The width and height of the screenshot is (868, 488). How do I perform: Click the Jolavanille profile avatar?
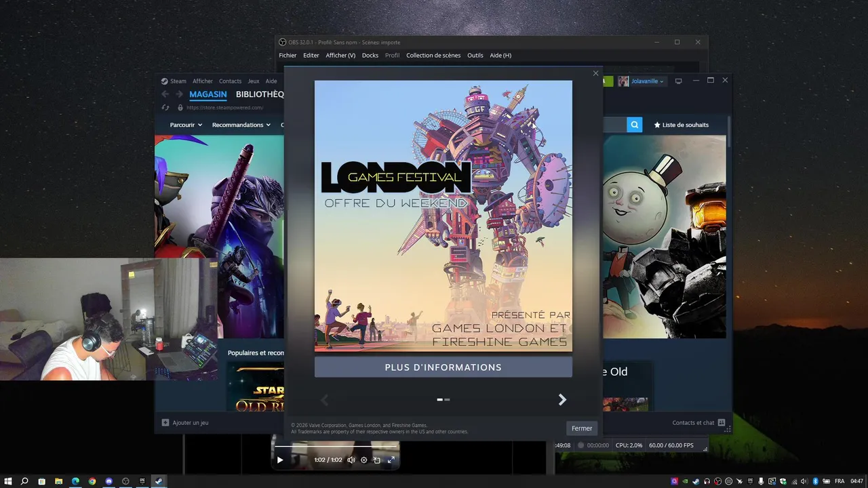tap(623, 81)
